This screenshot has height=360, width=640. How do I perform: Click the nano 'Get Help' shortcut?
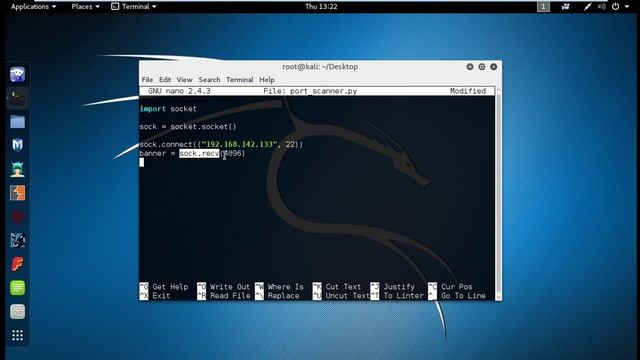coord(170,287)
